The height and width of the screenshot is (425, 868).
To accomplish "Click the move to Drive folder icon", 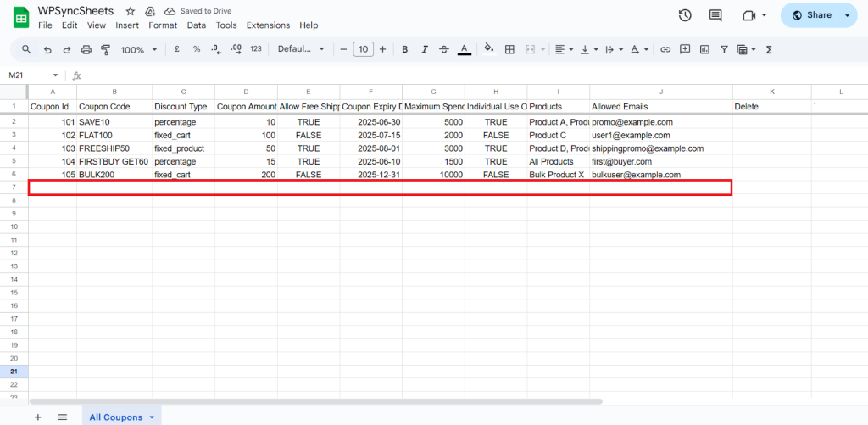I will point(149,11).
